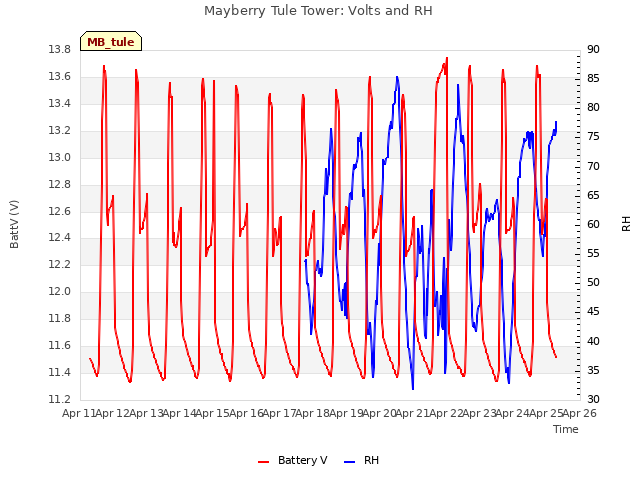Click the Apr 21 date tick label
This screenshot has height=480, width=640.
tap(413, 413)
